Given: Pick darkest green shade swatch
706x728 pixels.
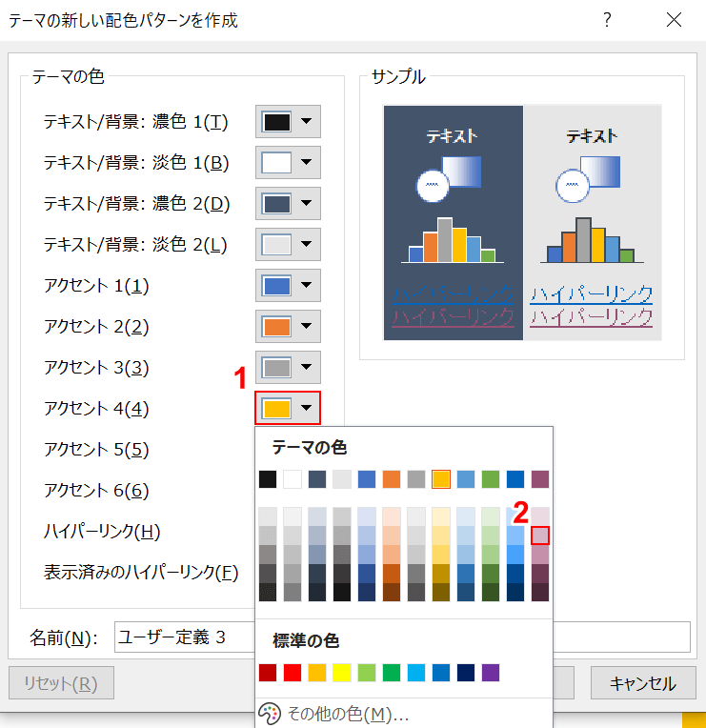Looking at the screenshot, I should (x=491, y=592).
